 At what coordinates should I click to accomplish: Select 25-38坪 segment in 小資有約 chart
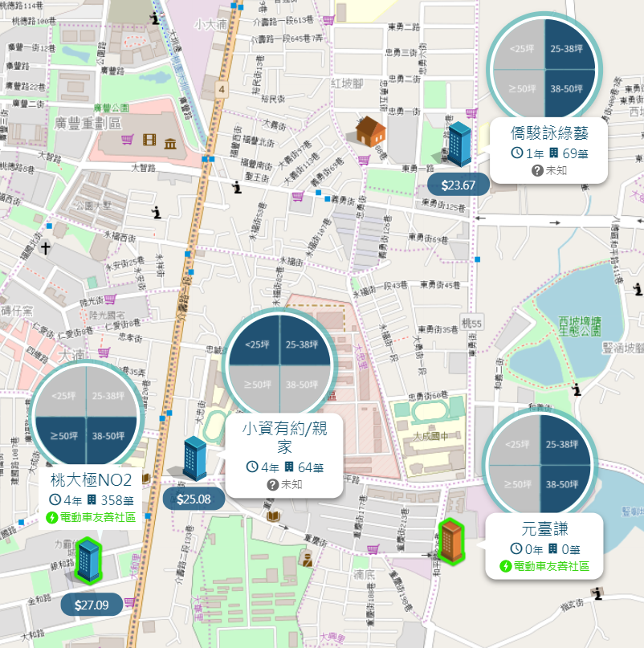305,340
